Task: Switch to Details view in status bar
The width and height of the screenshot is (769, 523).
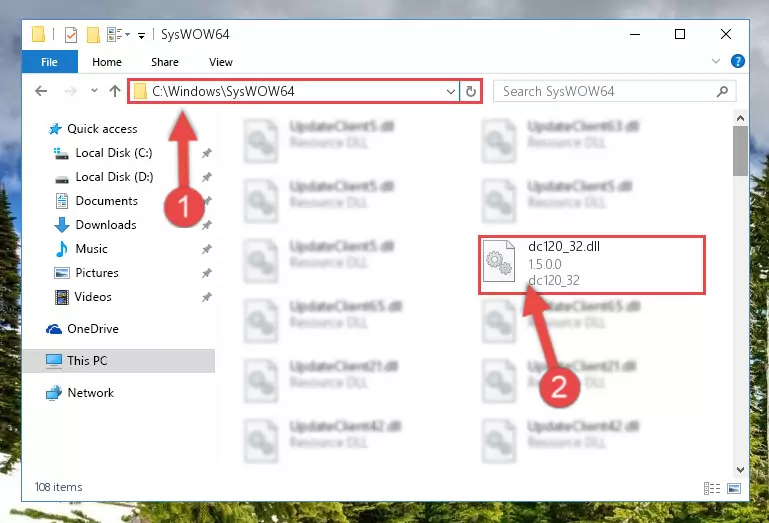Action: [712, 489]
